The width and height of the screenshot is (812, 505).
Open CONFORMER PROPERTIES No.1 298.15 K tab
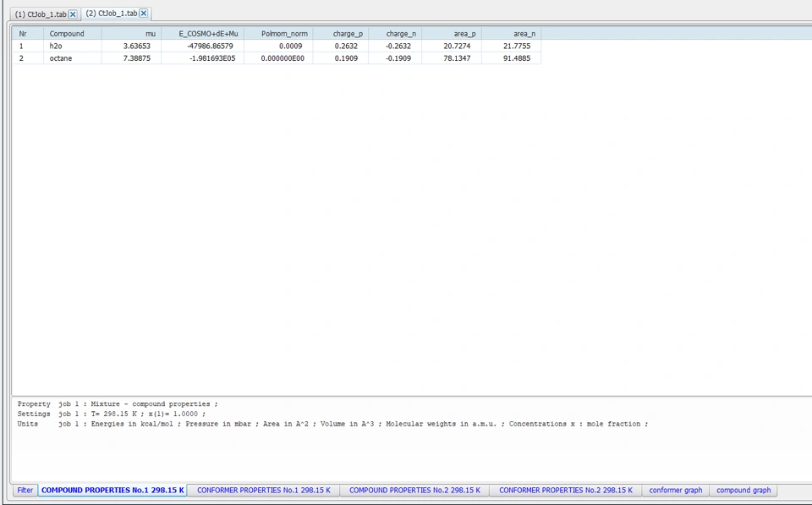263,491
